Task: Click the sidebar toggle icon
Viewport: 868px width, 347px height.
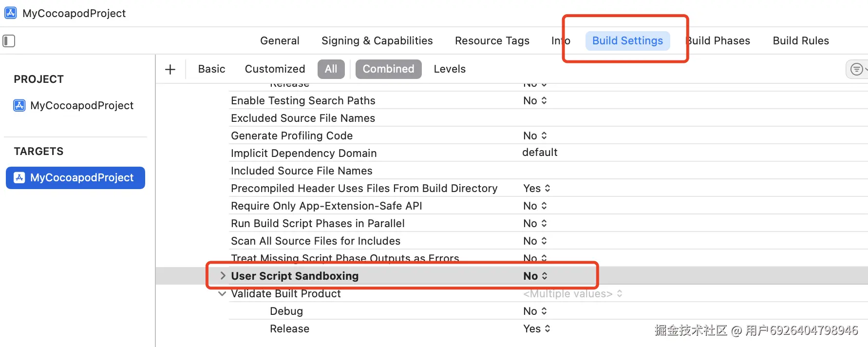Action: (9, 41)
